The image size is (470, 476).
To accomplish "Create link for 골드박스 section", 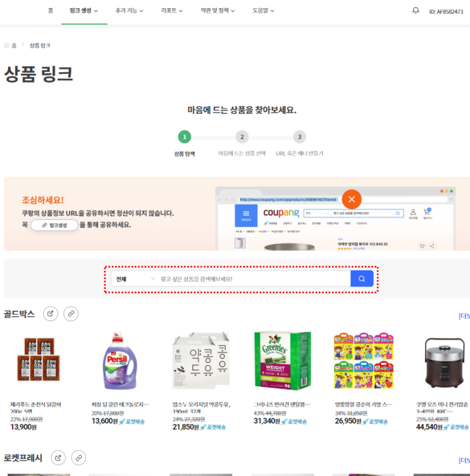I will (71, 314).
